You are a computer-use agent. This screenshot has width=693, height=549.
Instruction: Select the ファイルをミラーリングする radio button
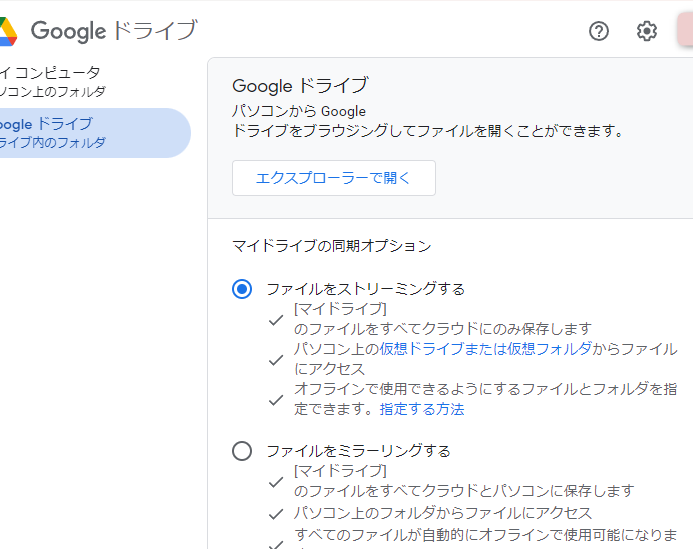click(242, 451)
